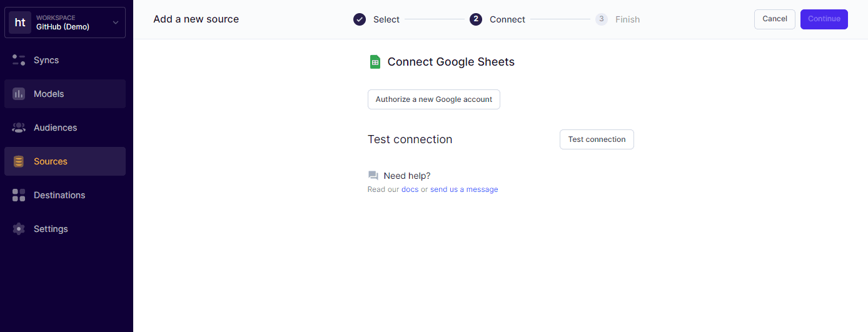Cancel adding the new source
The height and width of the screenshot is (332, 868).
[x=774, y=19]
